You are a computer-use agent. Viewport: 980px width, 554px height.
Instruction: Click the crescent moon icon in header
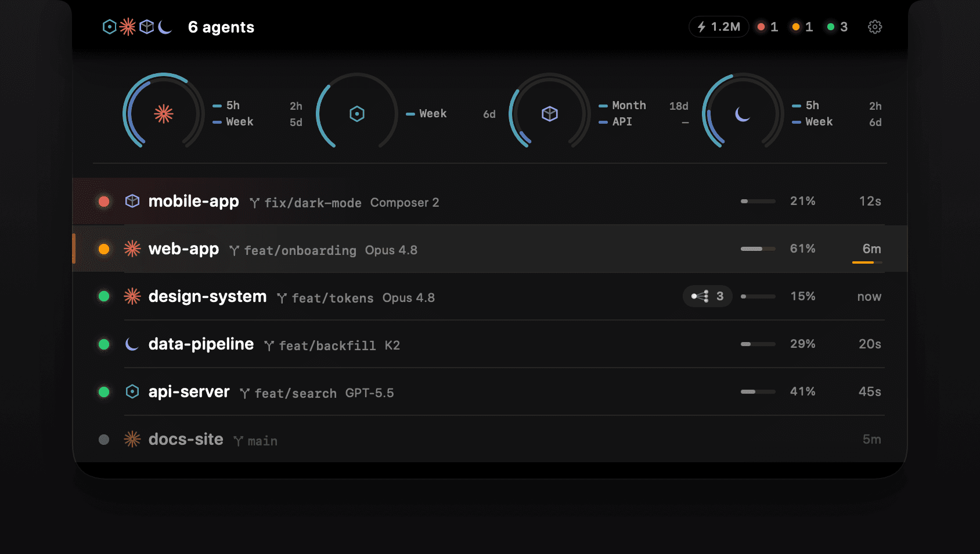pyautogui.click(x=165, y=27)
